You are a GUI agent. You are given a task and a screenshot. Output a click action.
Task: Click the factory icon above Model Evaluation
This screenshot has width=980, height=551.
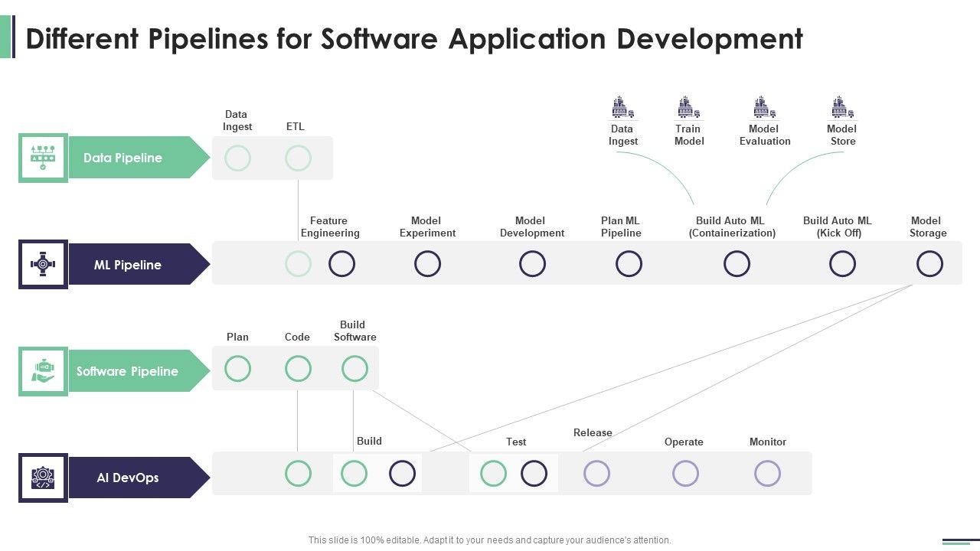[763, 108]
